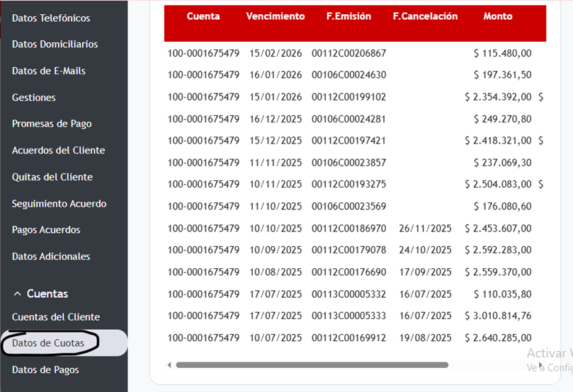573x392 pixels.
Task: Go to Seguimiento Acuerdo
Action: [x=59, y=204]
